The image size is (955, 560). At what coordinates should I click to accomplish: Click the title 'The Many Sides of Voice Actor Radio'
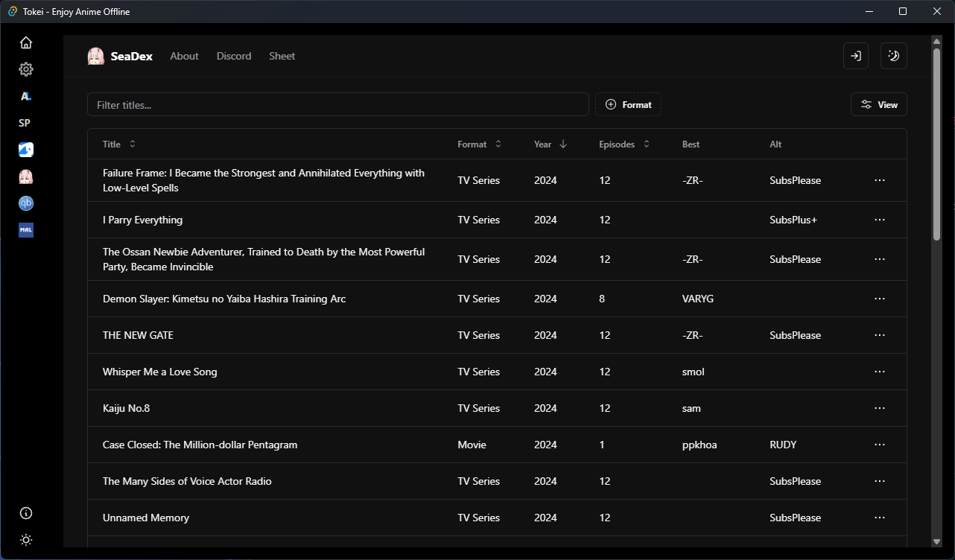(187, 481)
